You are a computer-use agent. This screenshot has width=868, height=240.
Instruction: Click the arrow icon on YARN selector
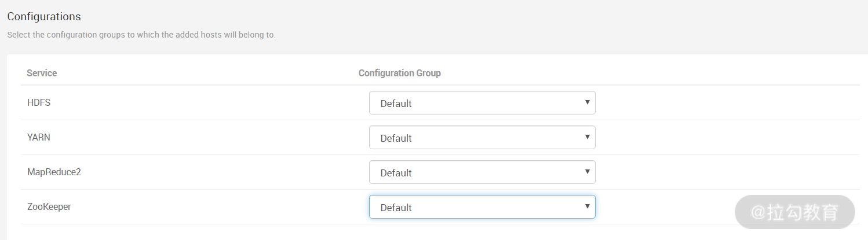coord(587,137)
